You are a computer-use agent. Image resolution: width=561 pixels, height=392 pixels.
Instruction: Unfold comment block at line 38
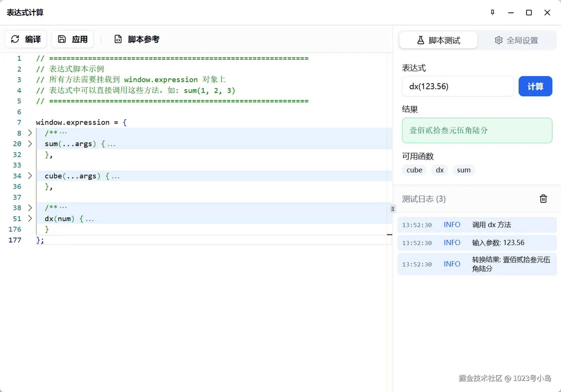coord(30,208)
